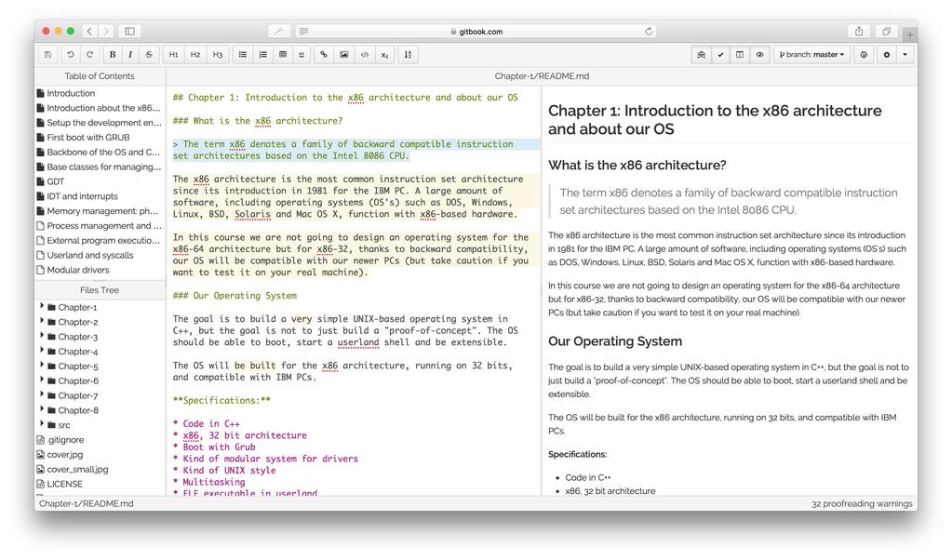Insert an H3 heading
Image resolution: width=952 pixels, height=560 pixels.
tap(218, 55)
